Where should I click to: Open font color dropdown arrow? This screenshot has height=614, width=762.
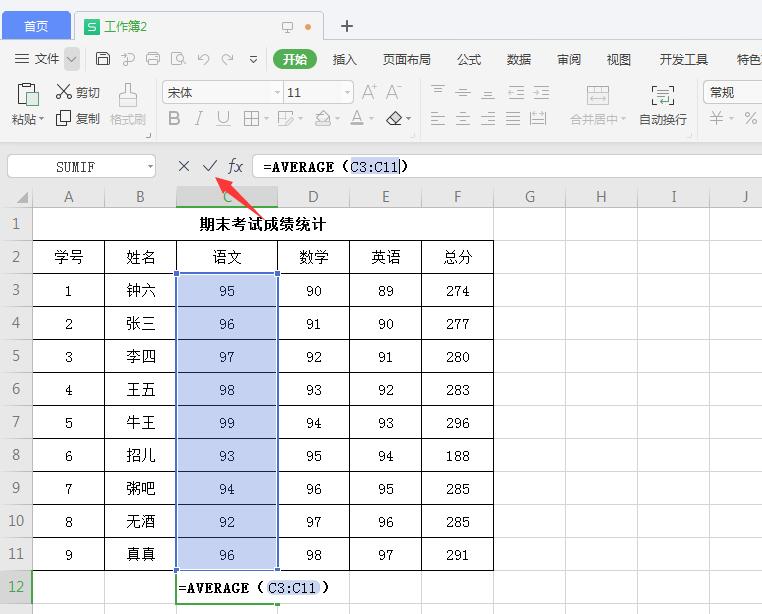click(371, 118)
